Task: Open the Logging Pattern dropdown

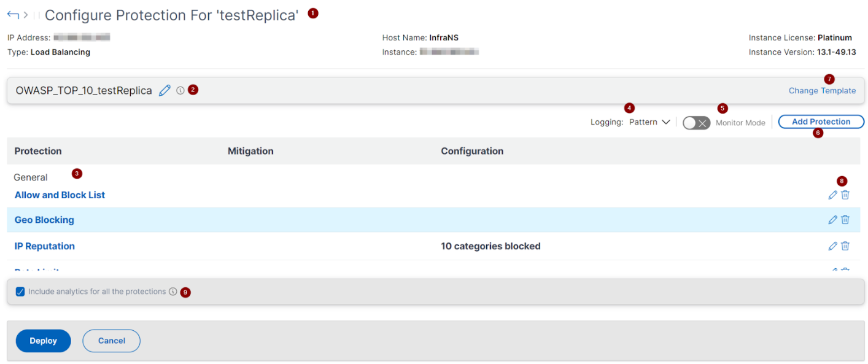Action: (x=649, y=122)
